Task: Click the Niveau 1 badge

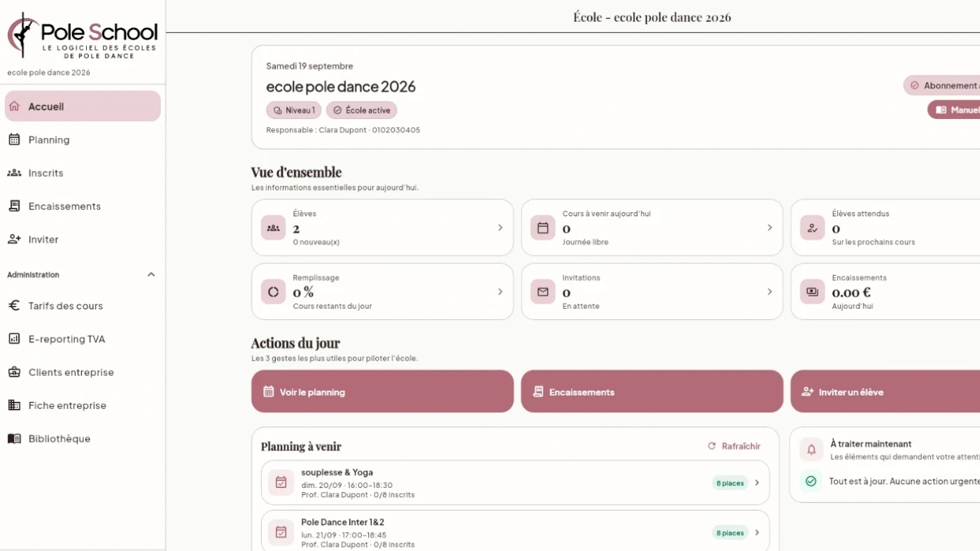Action: point(294,110)
